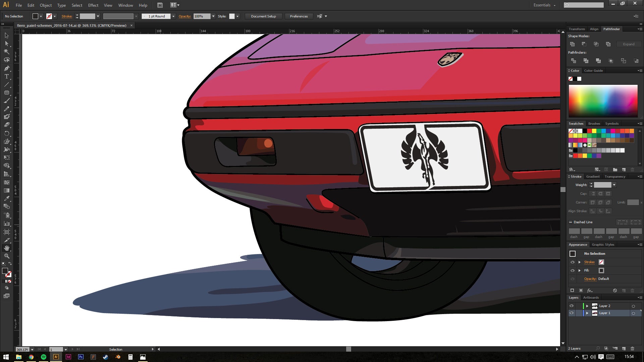Open the Stroke Weight dropdown in Stroke panel

coord(614,185)
